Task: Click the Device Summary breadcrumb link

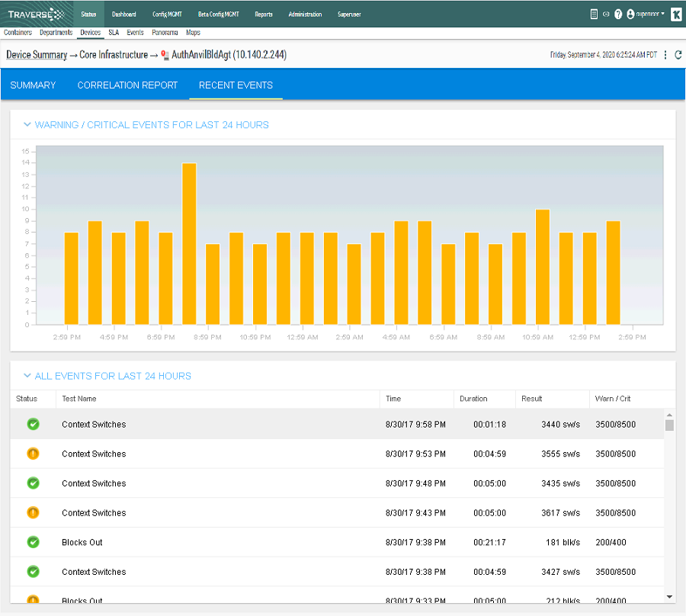Action: tap(37, 55)
